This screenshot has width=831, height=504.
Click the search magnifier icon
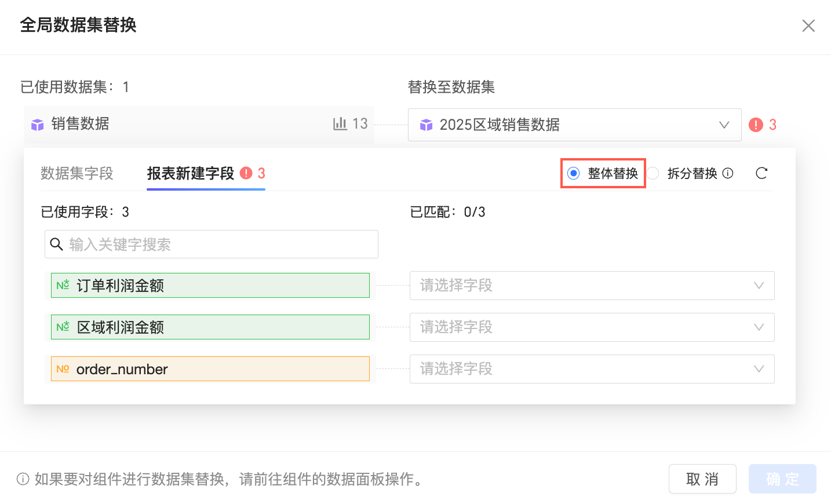tap(57, 244)
